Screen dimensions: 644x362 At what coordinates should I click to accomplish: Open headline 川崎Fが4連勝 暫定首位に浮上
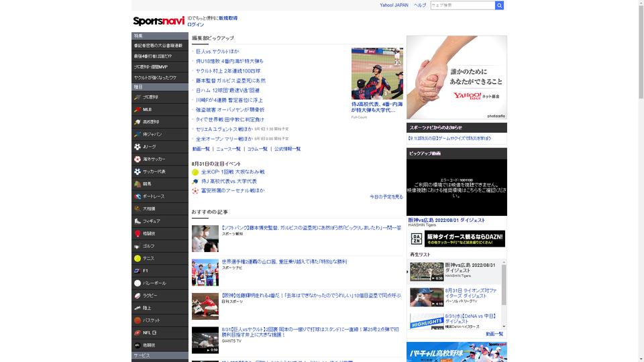[x=229, y=100]
